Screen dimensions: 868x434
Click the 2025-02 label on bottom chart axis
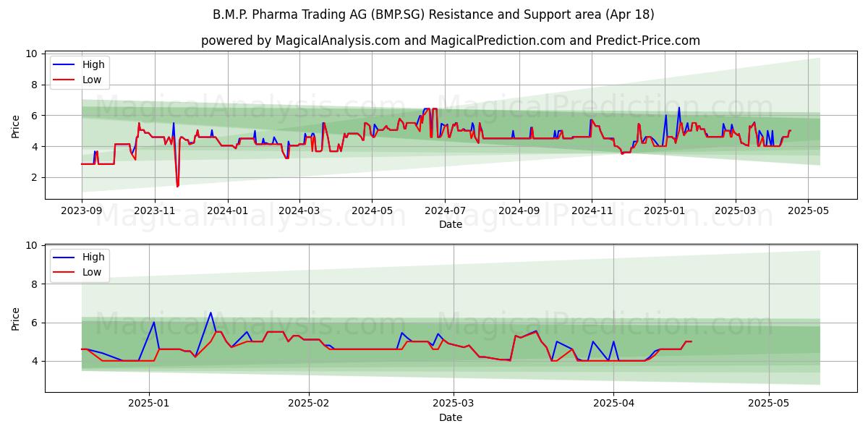[x=309, y=403]
